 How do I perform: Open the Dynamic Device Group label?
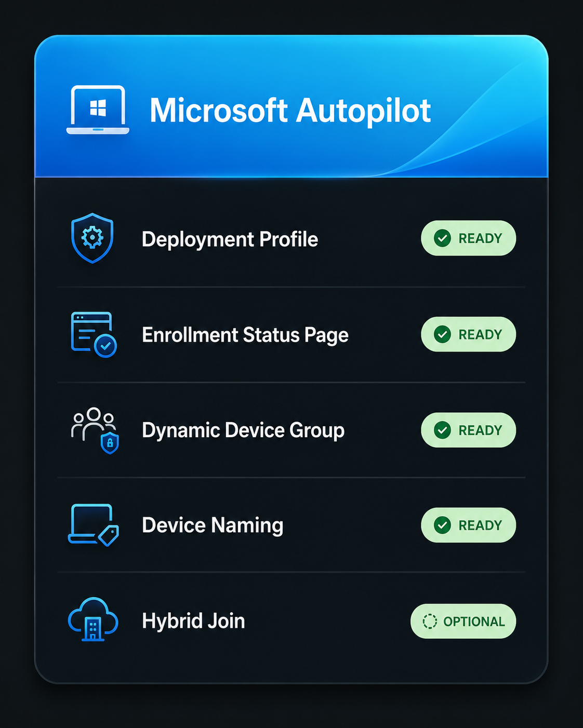(243, 430)
